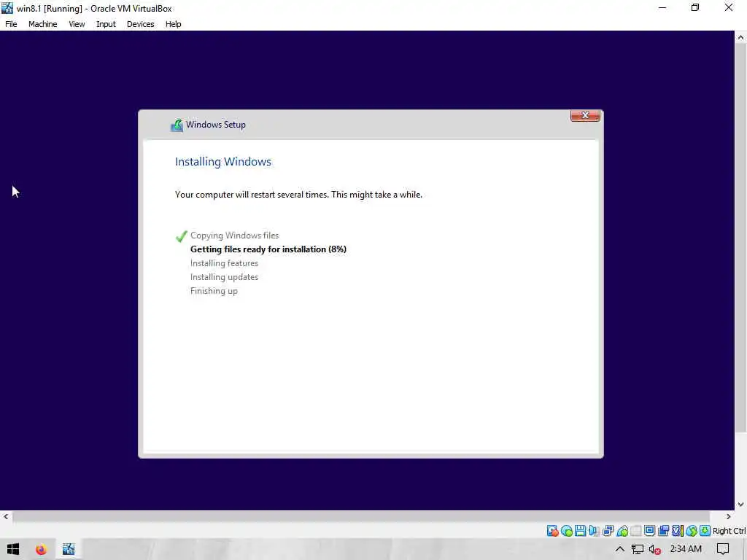Click the network adapters indicator icon

coord(608,531)
